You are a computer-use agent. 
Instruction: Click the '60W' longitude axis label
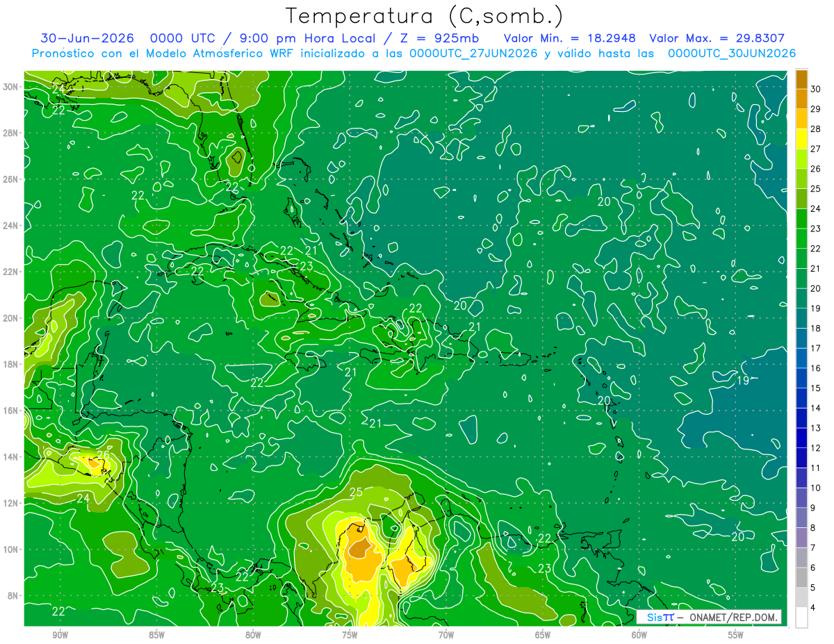(639, 635)
